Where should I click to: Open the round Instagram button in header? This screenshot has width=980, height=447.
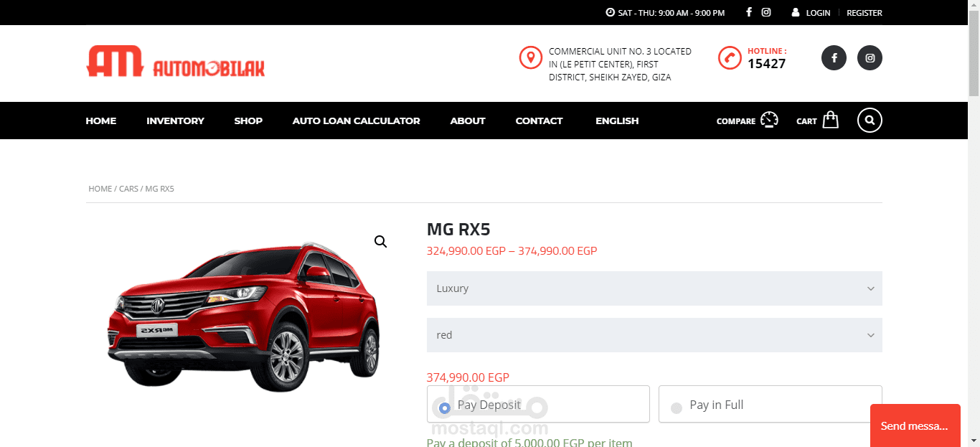click(x=870, y=58)
